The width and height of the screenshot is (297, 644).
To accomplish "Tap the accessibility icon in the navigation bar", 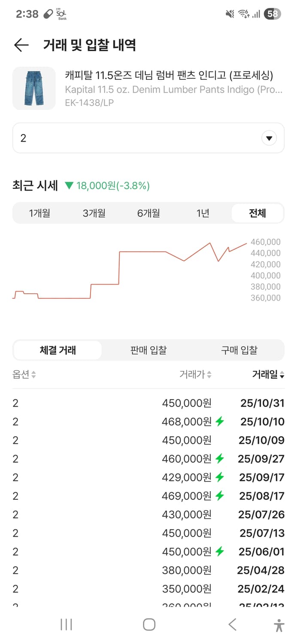I will [x=279, y=625].
